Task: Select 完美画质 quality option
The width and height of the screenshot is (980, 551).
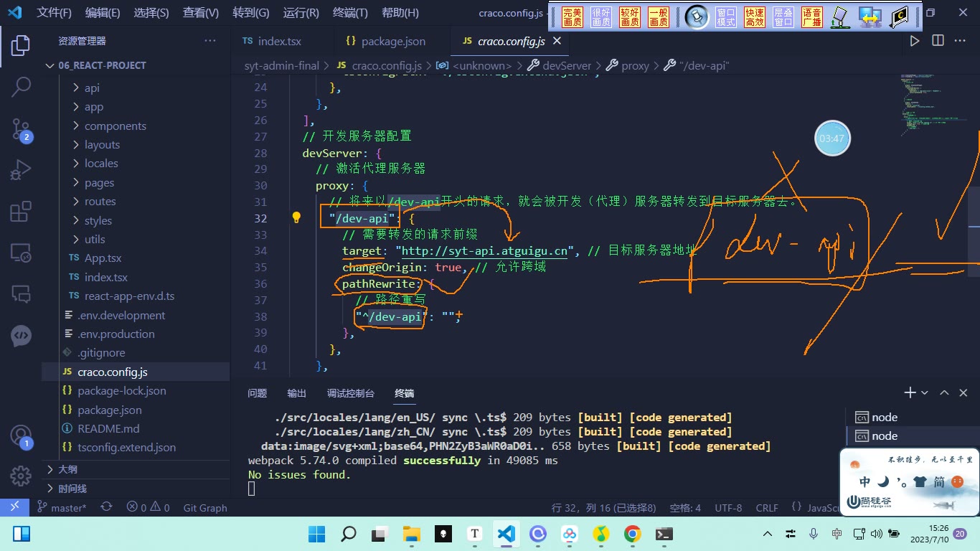Action: [573, 17]
